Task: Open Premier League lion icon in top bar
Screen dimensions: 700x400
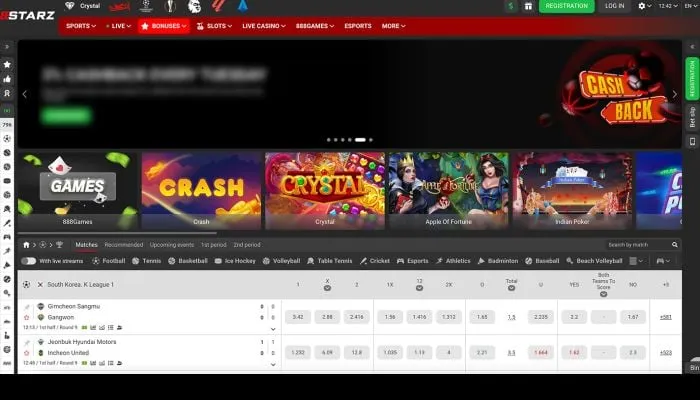Action: pos(194,6)
